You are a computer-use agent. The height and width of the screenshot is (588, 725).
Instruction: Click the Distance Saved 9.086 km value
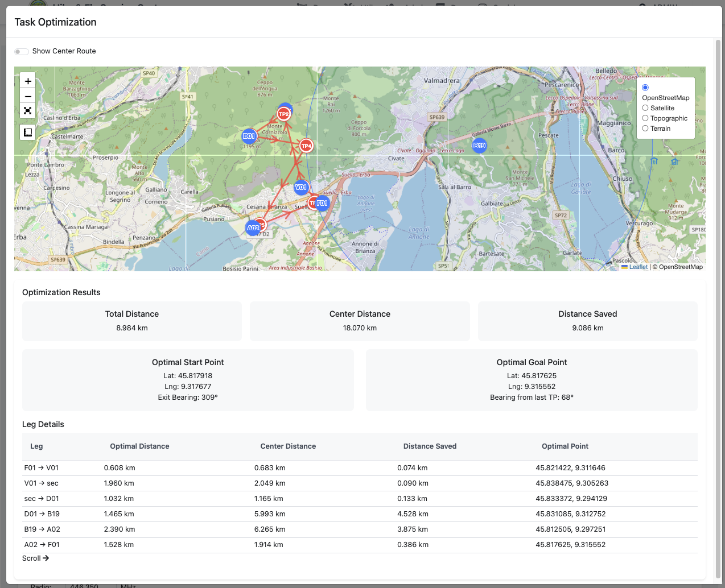tap(588, 328)
